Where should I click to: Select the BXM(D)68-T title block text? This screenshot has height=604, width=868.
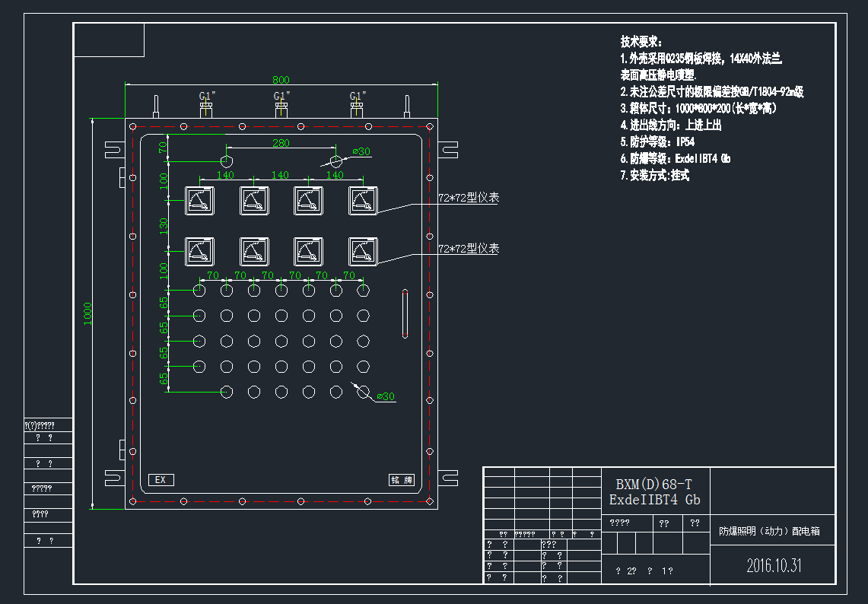653,484
